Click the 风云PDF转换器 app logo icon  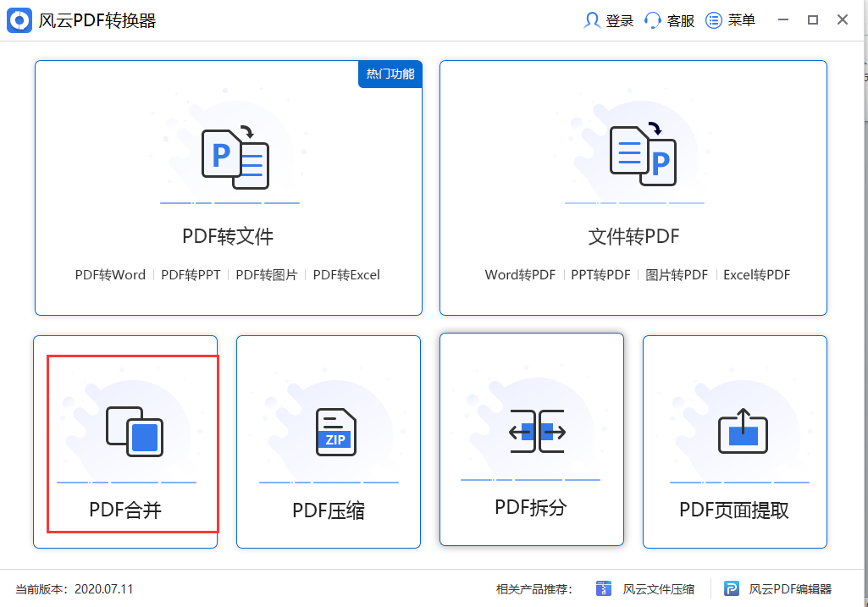point(19,20)
